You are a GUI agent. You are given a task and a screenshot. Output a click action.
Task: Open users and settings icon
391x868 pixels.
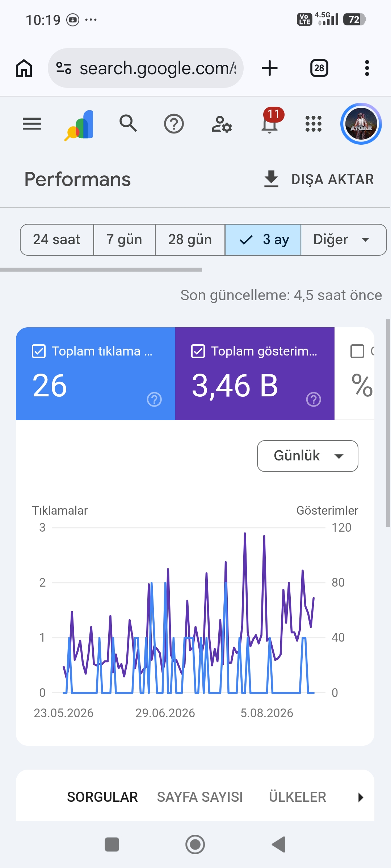pos(222,124)
